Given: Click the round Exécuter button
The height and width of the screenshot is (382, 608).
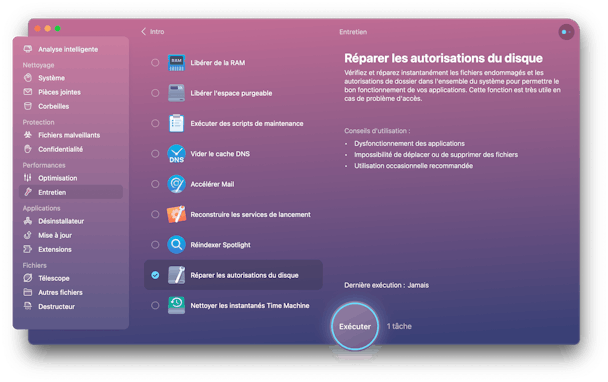Looking at the screenshot, I should pos(355,326).
